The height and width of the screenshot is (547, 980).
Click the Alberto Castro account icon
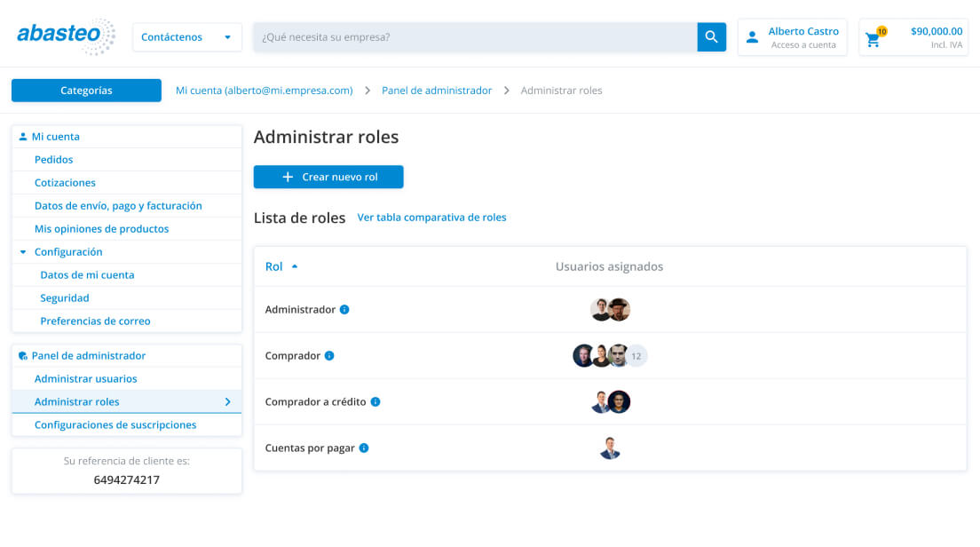tap(753, 37)
